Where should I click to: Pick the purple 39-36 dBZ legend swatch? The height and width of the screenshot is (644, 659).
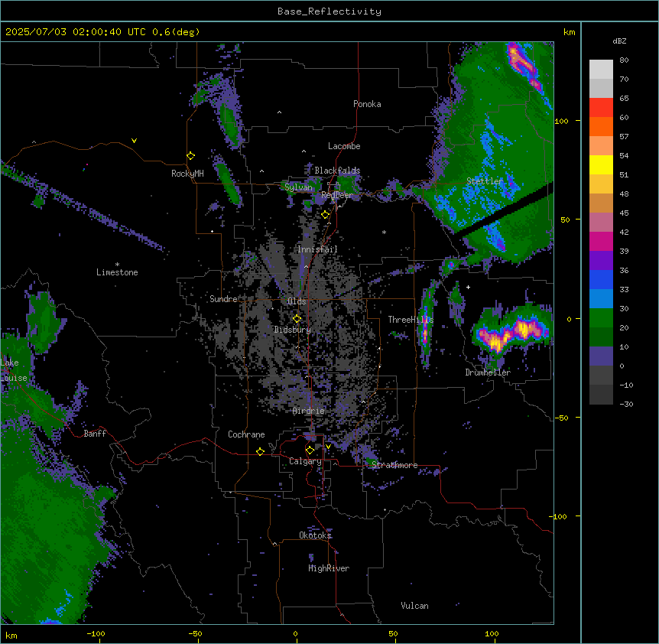point(601,261)
